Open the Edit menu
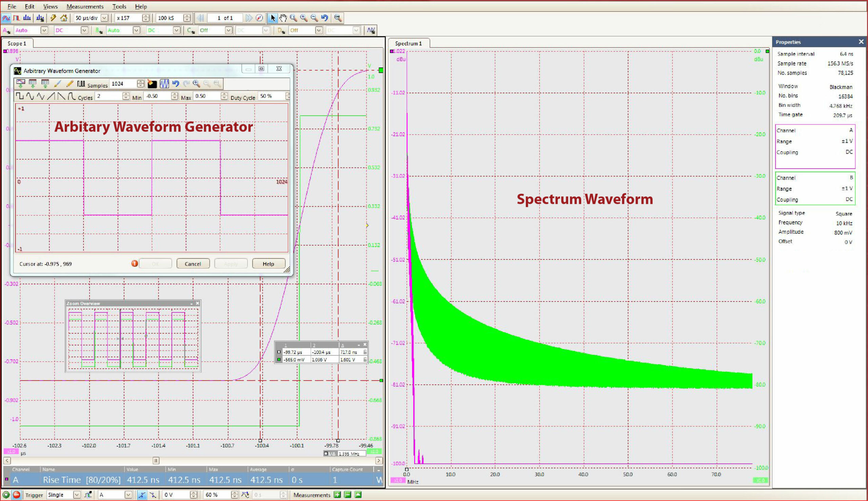 (x=29, y=6)
